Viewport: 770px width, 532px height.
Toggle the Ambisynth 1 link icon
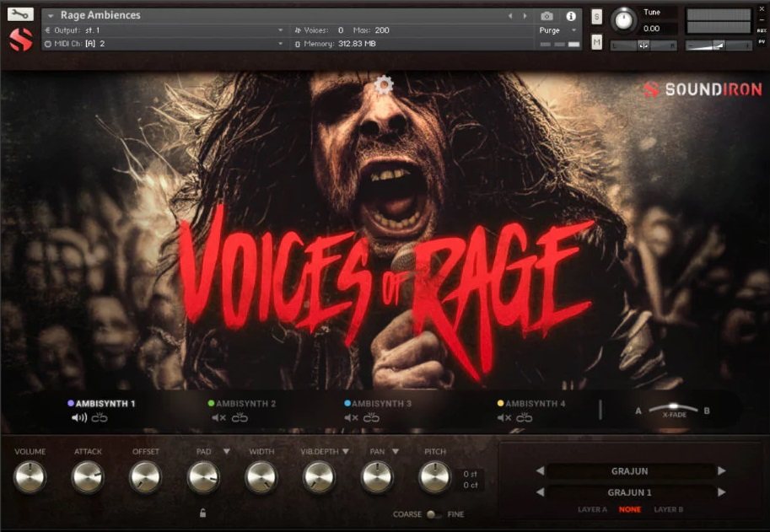[100, 417]
